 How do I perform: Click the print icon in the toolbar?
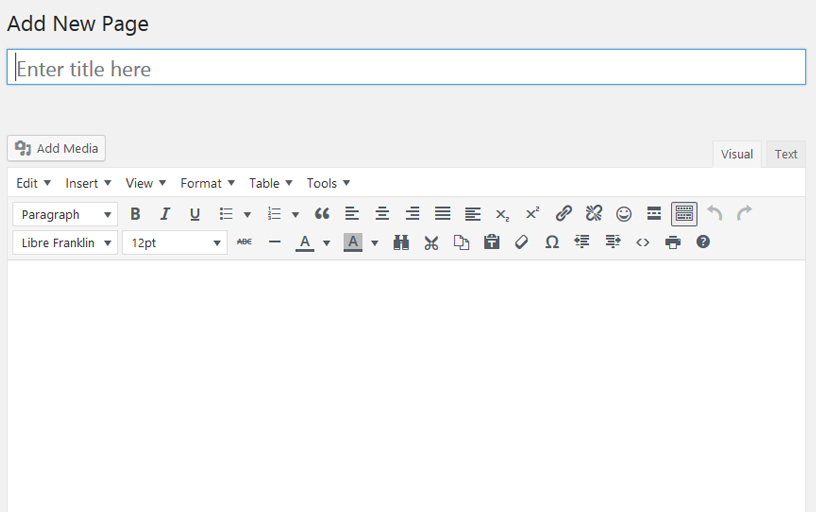point(673,242)
